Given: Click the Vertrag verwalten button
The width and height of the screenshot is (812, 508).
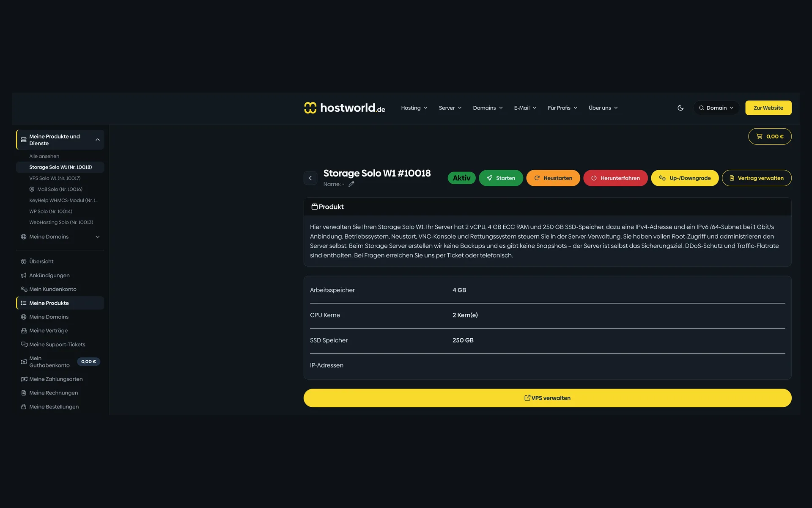Looking at the screenshot, I should click(x=757, y=178).
